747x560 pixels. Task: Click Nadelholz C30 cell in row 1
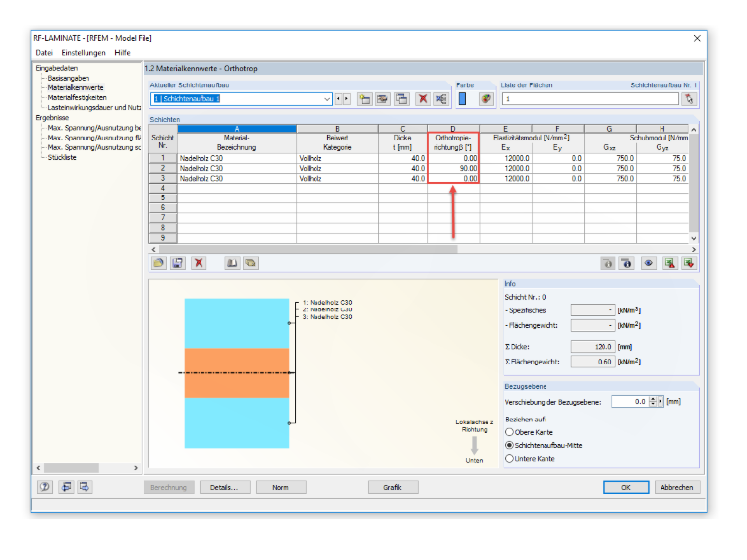(x=237, y=158)
